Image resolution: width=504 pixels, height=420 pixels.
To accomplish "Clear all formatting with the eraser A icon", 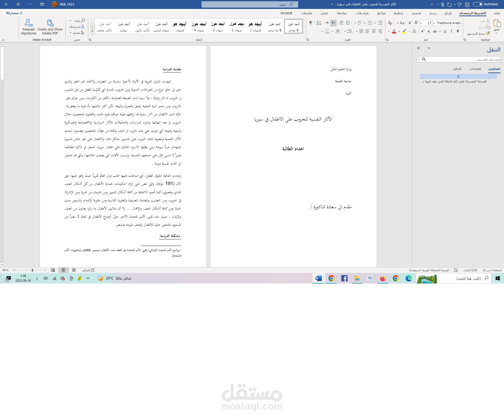I will coord(390,23).
